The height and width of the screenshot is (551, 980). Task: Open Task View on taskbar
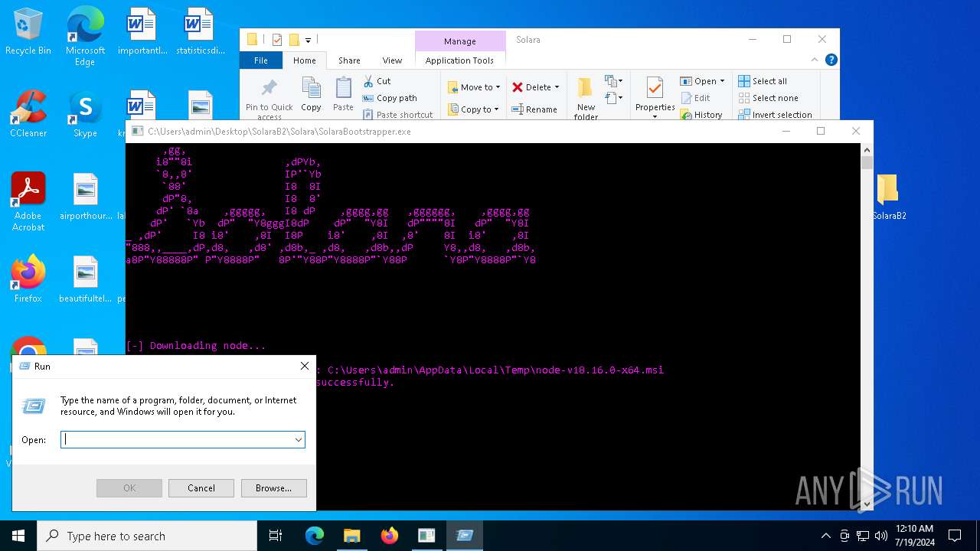pyautogui.click(x=276, y=536)
